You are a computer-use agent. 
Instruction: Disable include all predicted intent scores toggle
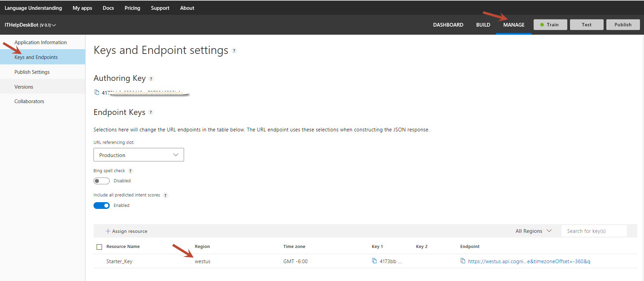(x=102, y=206)
